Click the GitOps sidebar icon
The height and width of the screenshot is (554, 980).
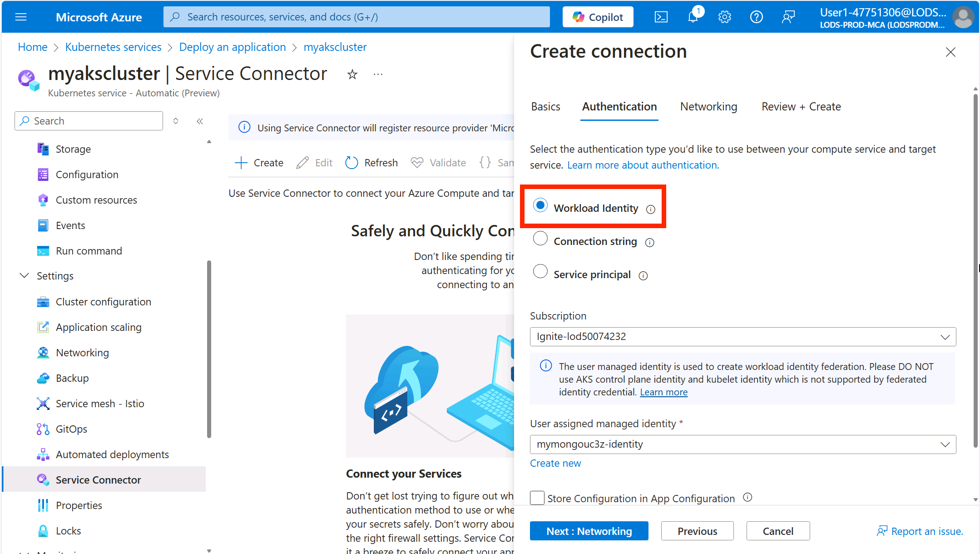click(43, 429)
